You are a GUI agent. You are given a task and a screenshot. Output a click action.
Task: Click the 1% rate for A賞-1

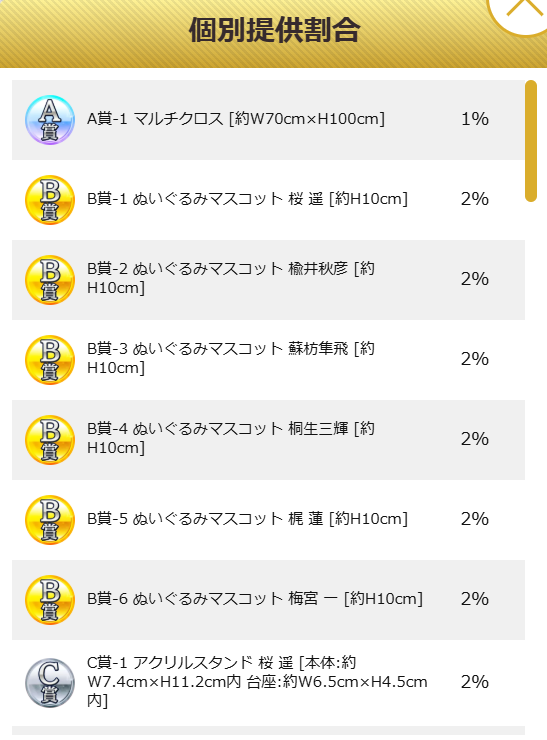click(475, 119)
